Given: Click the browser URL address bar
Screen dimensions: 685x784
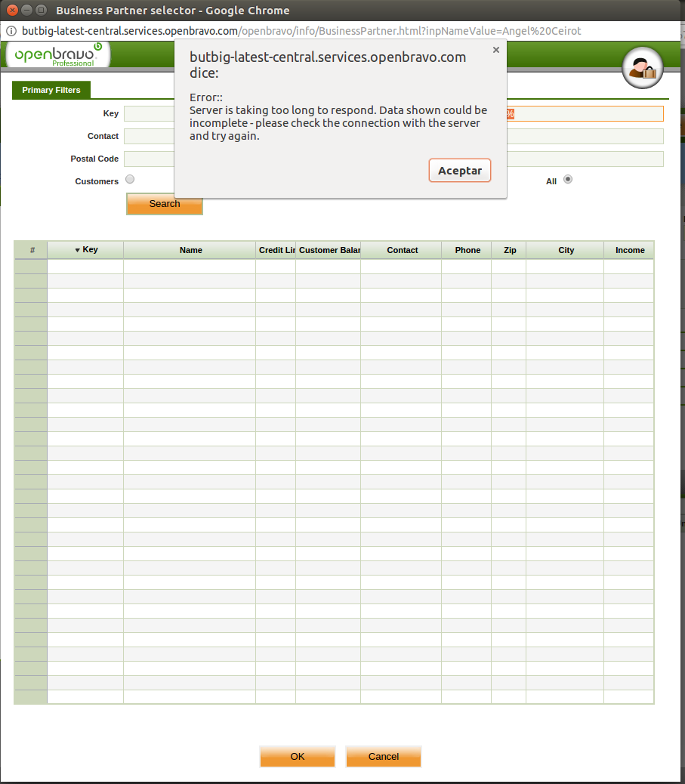Looking at the screenshot, I should [301, 31].
